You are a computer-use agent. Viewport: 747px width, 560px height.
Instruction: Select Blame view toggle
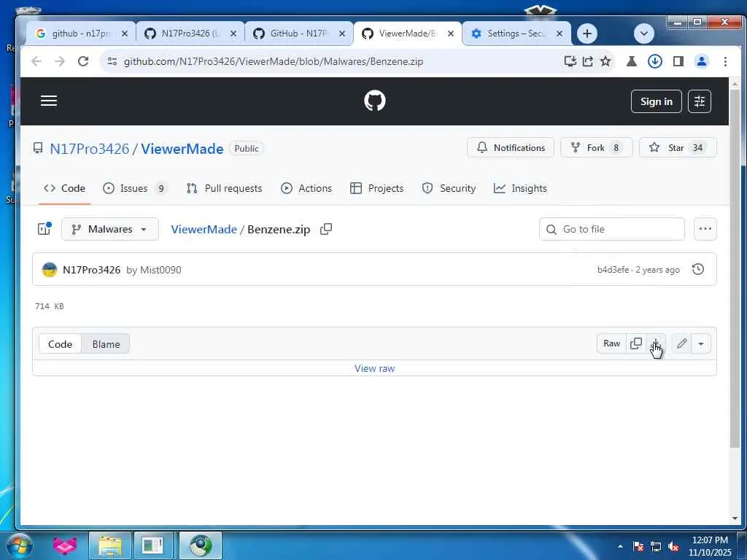tap(106, 344)
